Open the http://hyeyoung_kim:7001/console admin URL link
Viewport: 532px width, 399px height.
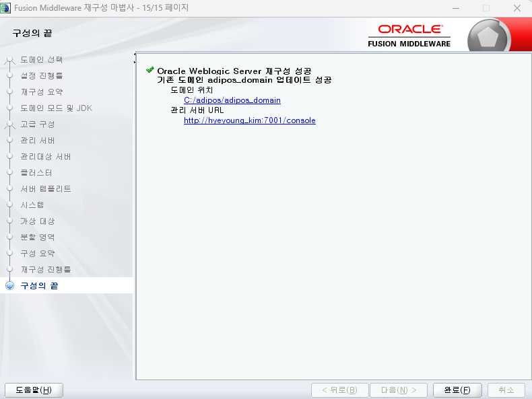click(x=250, y=120)
